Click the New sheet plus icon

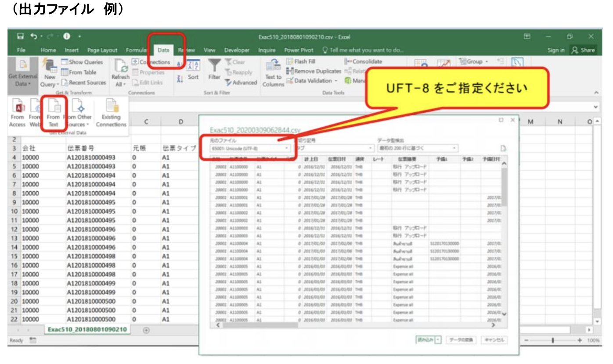point(146,330)
